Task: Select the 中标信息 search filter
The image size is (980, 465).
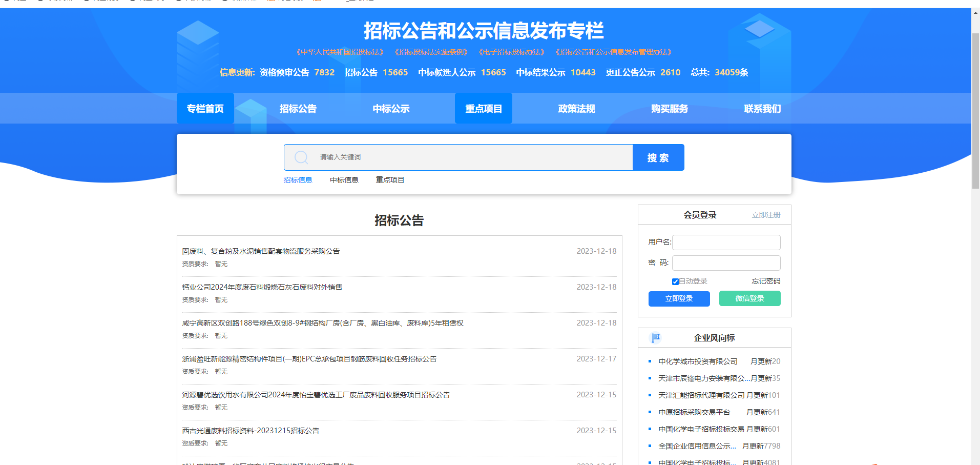Action: point(344,180)
